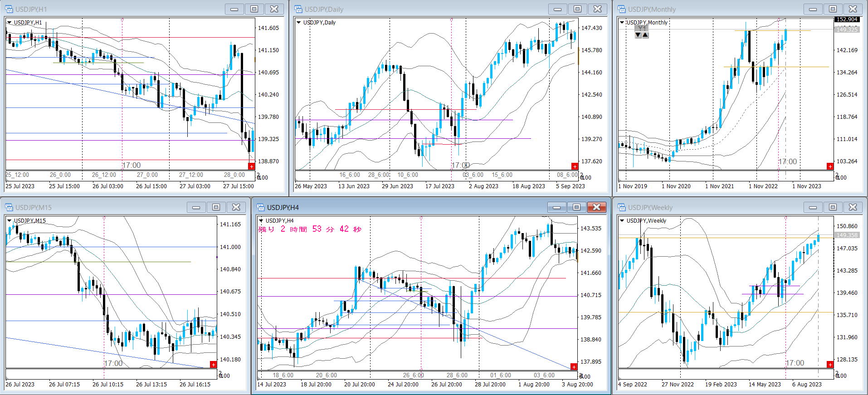Click the red plus icon in the M15 chart
The height and width of the screenshot is (395, 868).
point(213,365)
